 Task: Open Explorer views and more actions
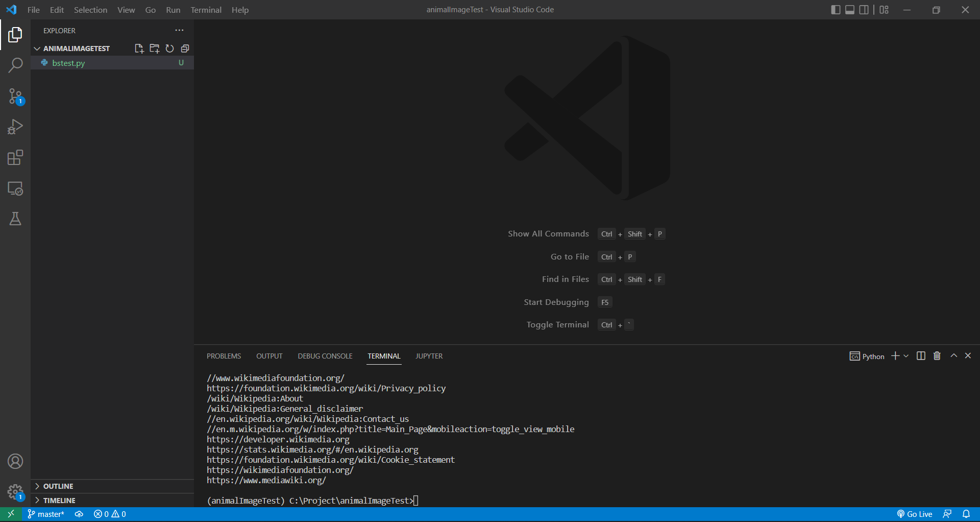[179, 31]
